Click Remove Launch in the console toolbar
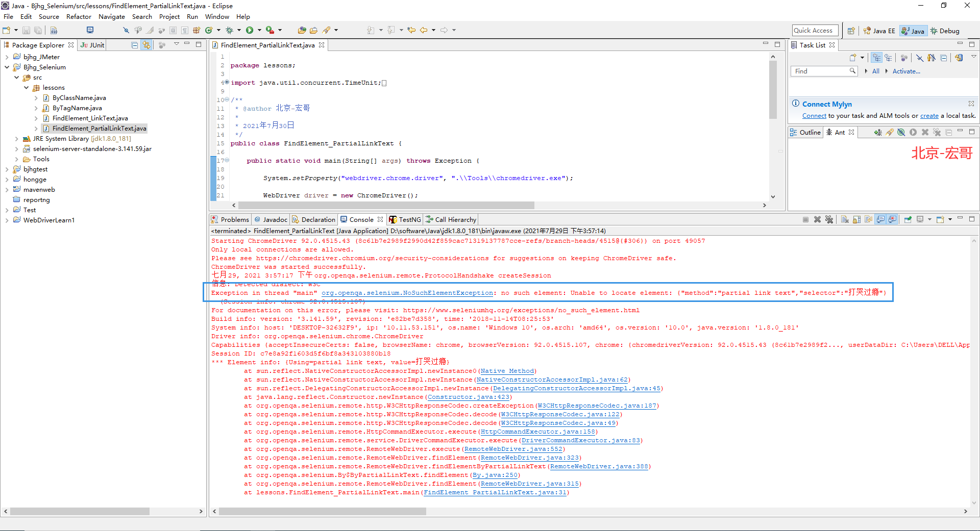 click(x=817, y=219)
